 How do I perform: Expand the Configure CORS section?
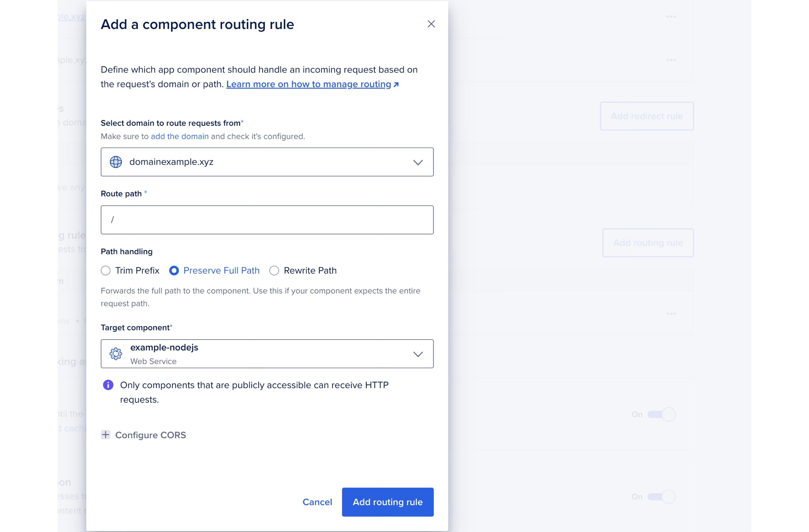[x=151, y=435]
